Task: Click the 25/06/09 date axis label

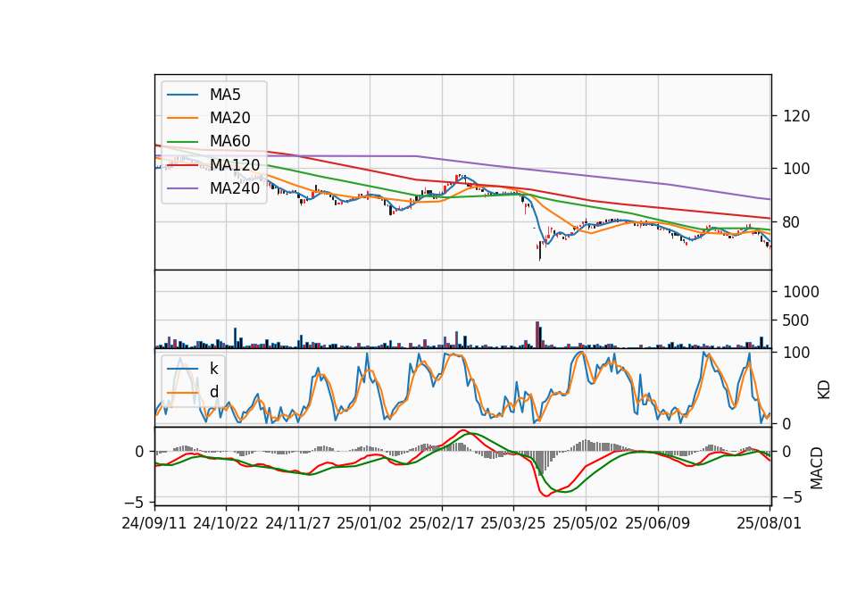Action: pyautogui.click(x=658, y=523)
